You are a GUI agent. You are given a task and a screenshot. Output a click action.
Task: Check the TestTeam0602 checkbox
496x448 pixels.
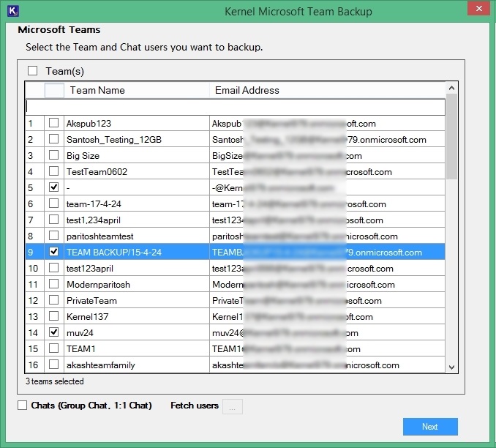pos(54,171)
